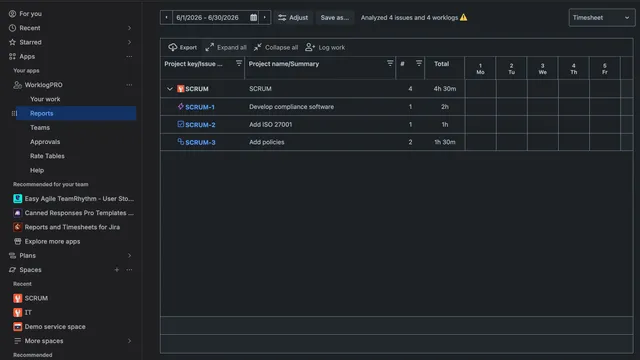Open the For you page
Screen dimensions: 640x360
30,14
